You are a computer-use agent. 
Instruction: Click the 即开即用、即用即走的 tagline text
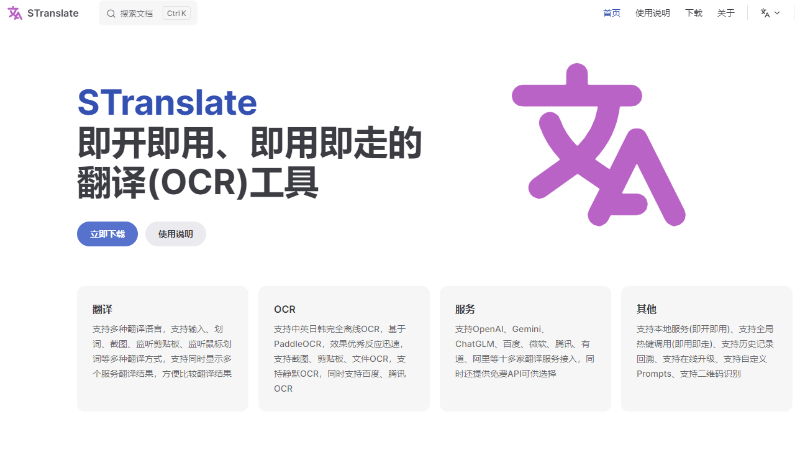coord(249,143)
